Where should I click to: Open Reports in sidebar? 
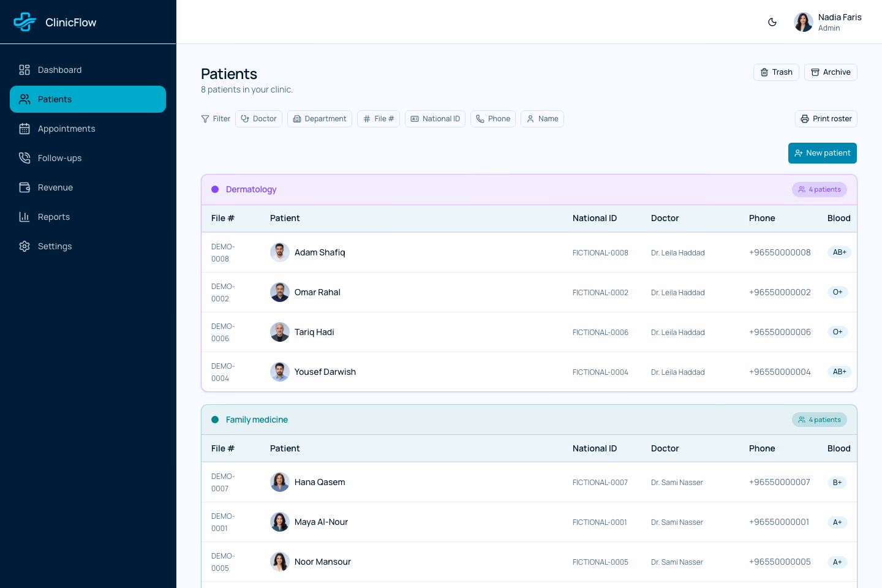[88, 217]
